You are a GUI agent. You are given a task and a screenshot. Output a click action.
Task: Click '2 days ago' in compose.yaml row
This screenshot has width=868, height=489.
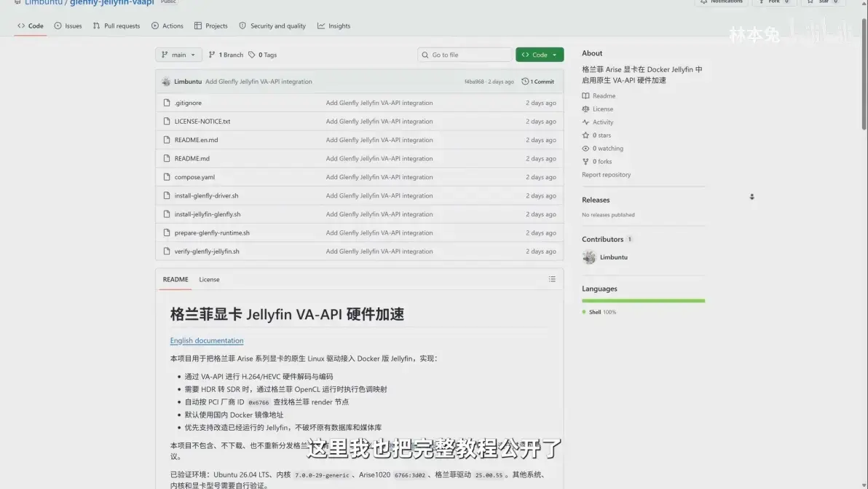coord(541,177)
